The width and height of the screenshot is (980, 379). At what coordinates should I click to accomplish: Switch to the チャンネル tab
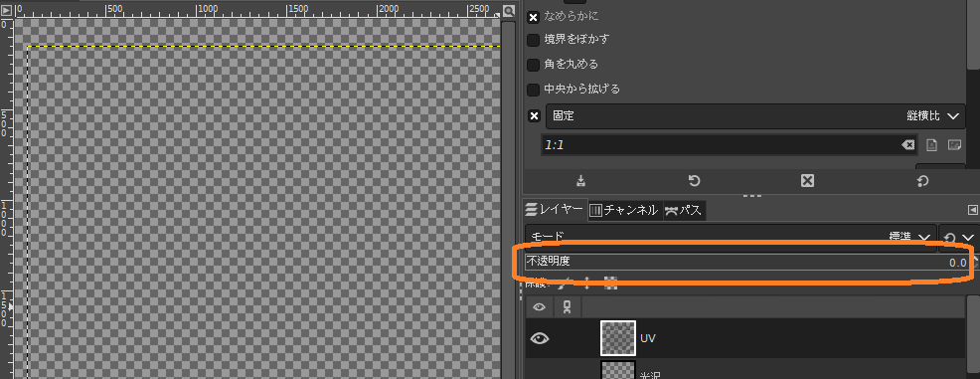click(x=624, y=210)
